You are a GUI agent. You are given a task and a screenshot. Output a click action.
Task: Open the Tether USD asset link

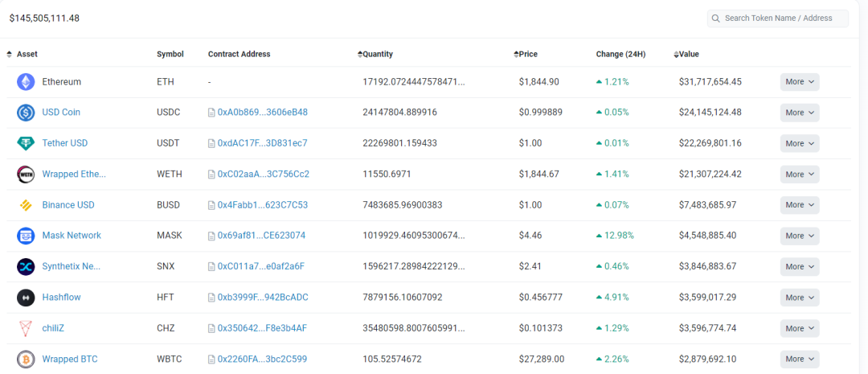coord(65,143)
